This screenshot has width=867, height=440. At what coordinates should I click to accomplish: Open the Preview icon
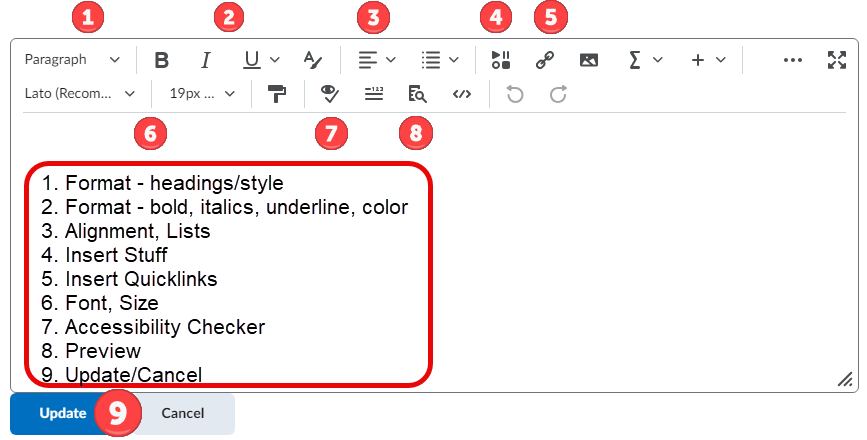(417, 94)
